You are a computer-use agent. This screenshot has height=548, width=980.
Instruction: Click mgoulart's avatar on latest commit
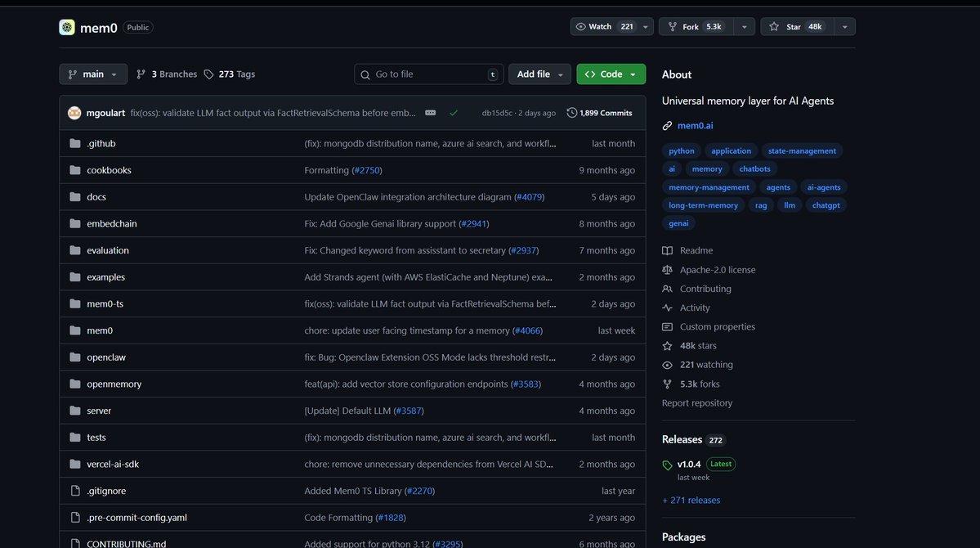[x=74, y=113]
